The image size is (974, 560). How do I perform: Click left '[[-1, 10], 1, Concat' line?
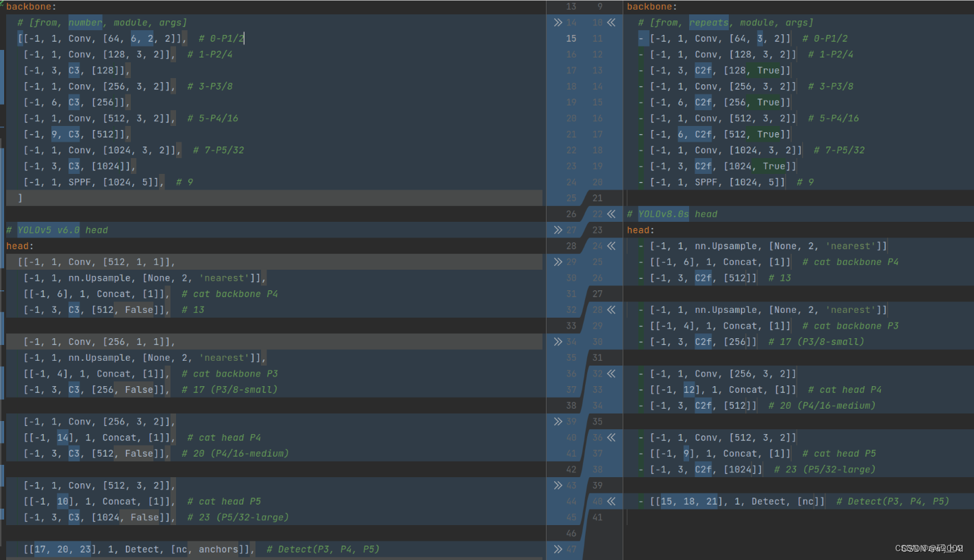coord(142,501)
